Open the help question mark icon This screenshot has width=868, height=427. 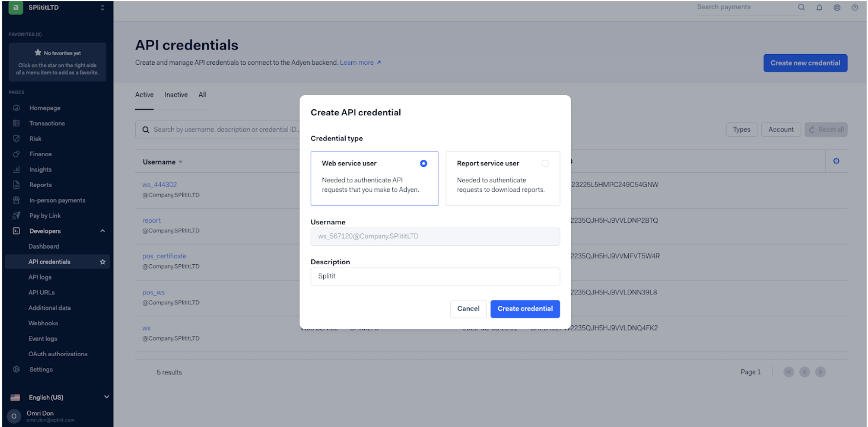(x=855, y=7)
